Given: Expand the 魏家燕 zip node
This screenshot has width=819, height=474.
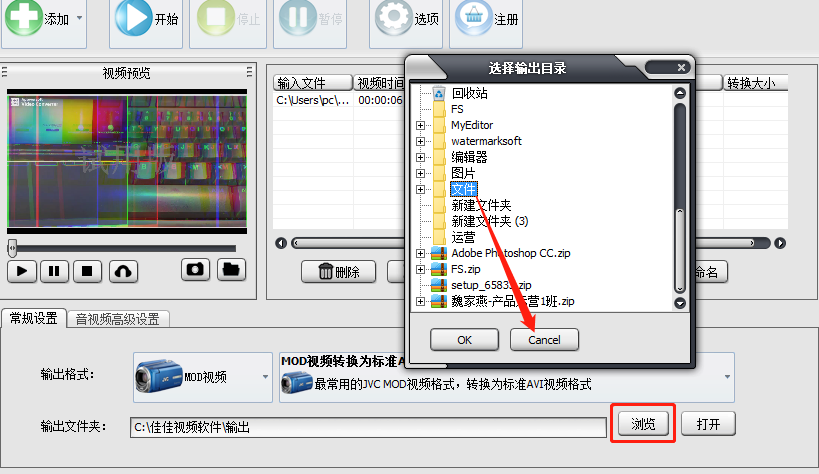Looking at the screenshot, I should coord(420,301).
